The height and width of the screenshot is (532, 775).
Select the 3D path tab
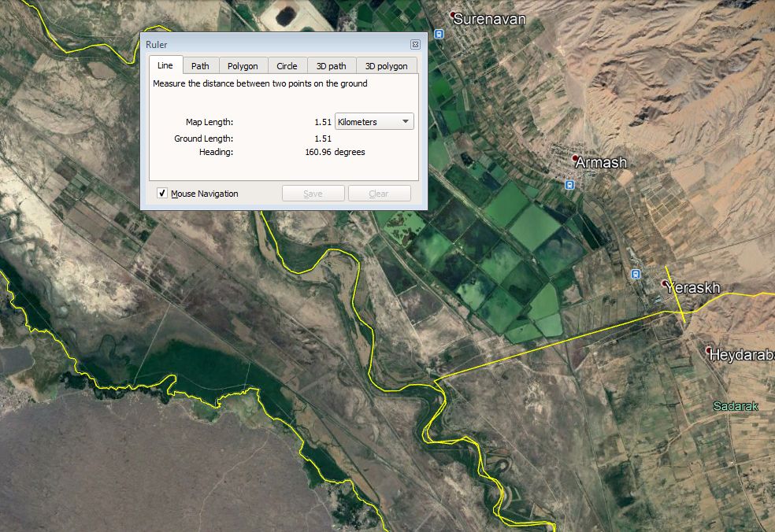pos(331,66)
